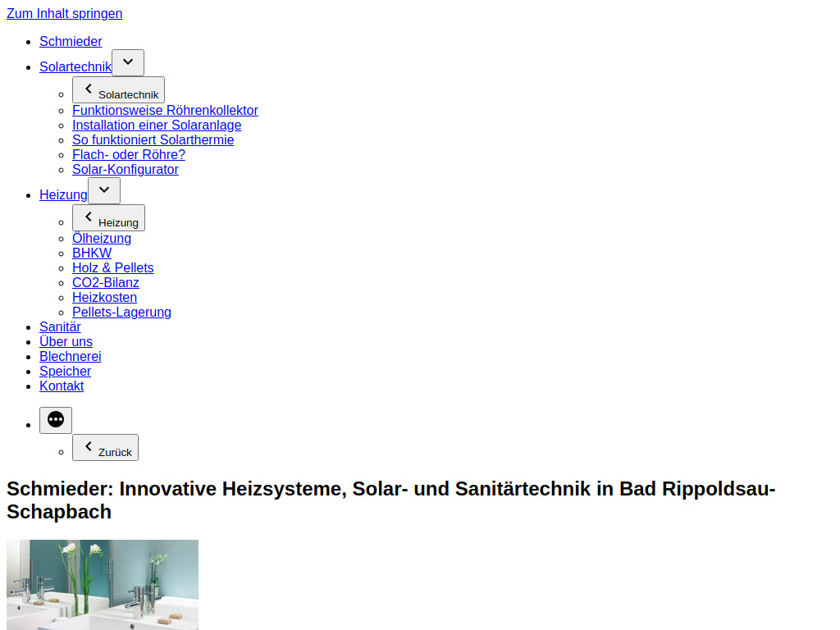Open Funktionsweise Röhrenkollektor
Image resolution: width=840 pixels, height=630 pixels.
(165, 110)
